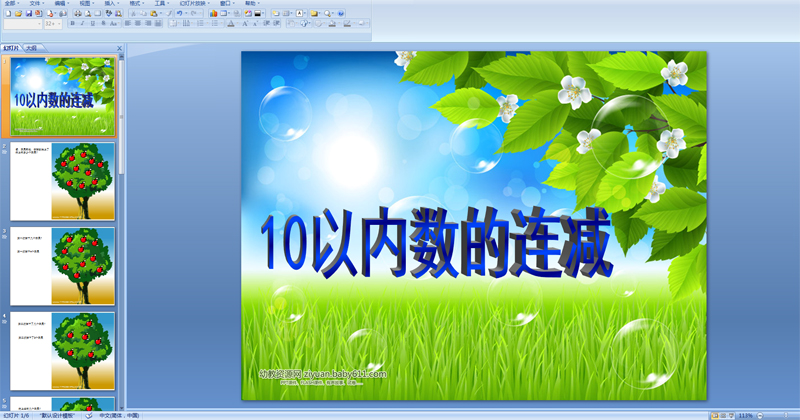The width and height of the screenshot is (800, 420).
Task: Increase font size with the larger A icon
Action: [x=245, y=23]
